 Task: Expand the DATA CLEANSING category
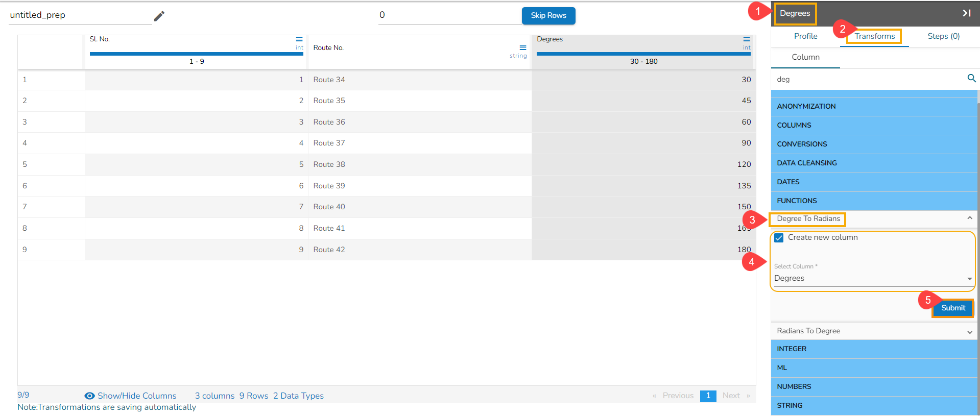coord(874,163)
